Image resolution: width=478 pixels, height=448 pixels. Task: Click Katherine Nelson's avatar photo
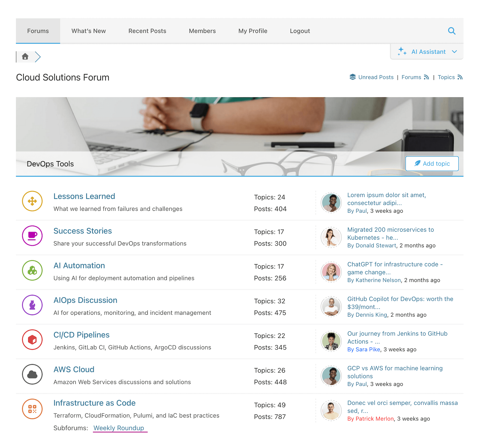tap(331, 272)
